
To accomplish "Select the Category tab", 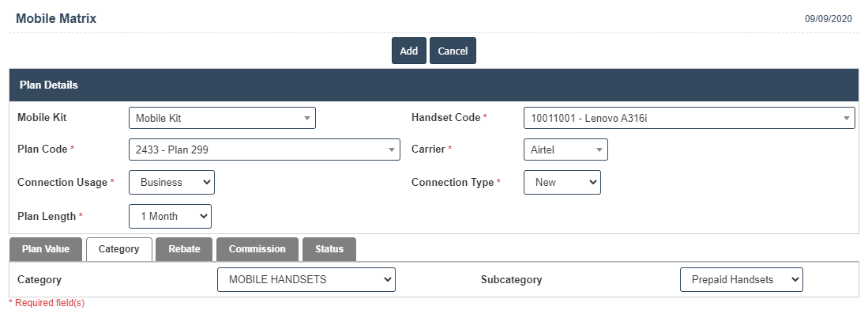I will (118, 249).
